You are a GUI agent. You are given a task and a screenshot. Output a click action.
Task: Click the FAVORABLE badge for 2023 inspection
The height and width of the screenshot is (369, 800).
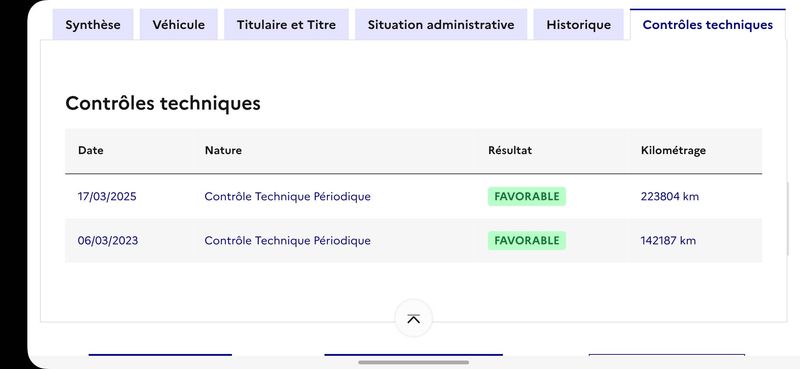coord(527,240)
